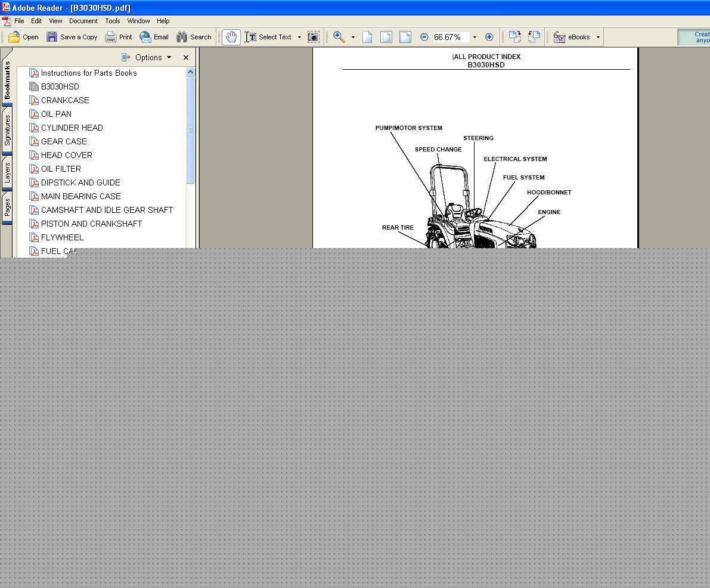Click the zoom out minus button
This screenshot has width=710, height=588.
(x=424, y=37)
